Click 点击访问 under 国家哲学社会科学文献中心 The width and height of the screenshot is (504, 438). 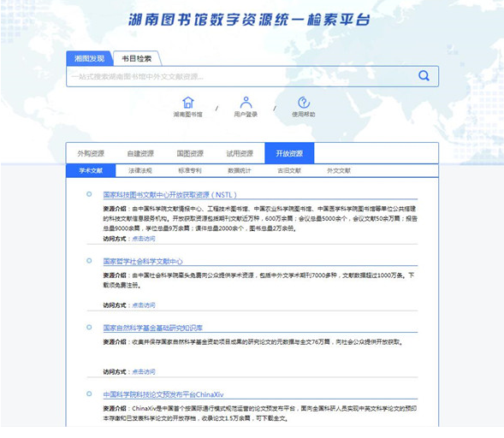tap(144, 305)
